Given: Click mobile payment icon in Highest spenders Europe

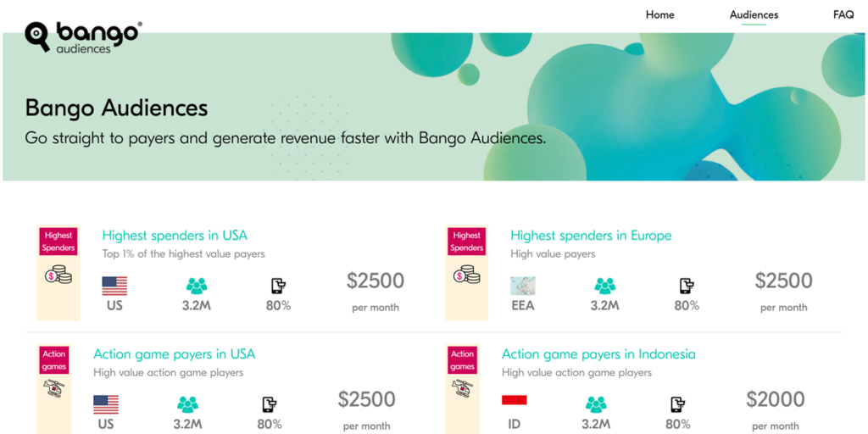Looking at the screenshot, I should [x=687, y=286].
